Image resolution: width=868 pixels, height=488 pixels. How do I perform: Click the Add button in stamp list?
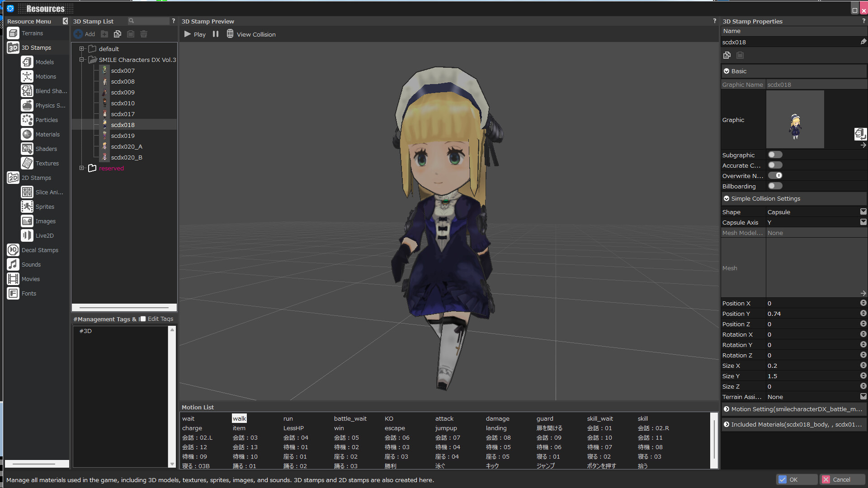[x=85, y=34]
